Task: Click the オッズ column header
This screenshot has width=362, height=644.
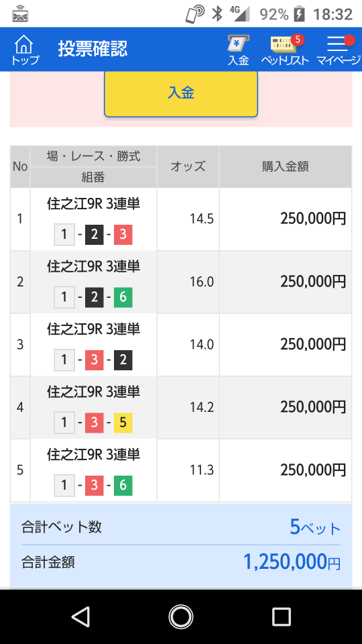Action: coord(188,166)
